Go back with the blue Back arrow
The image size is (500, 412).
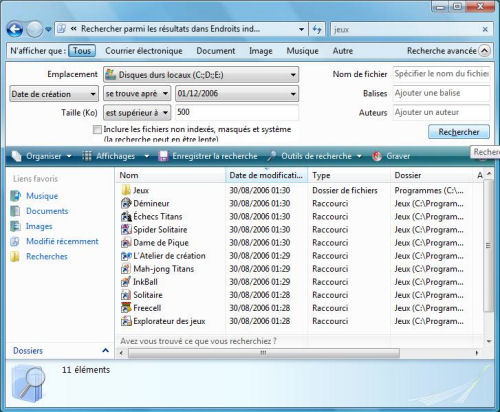click(x=15, y=29)
